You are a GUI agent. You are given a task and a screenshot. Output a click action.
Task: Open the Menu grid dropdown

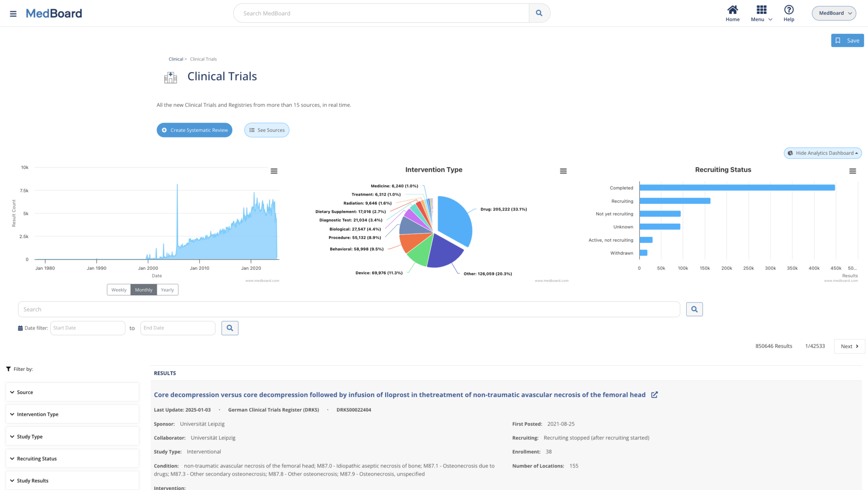[x=761, y=10]
